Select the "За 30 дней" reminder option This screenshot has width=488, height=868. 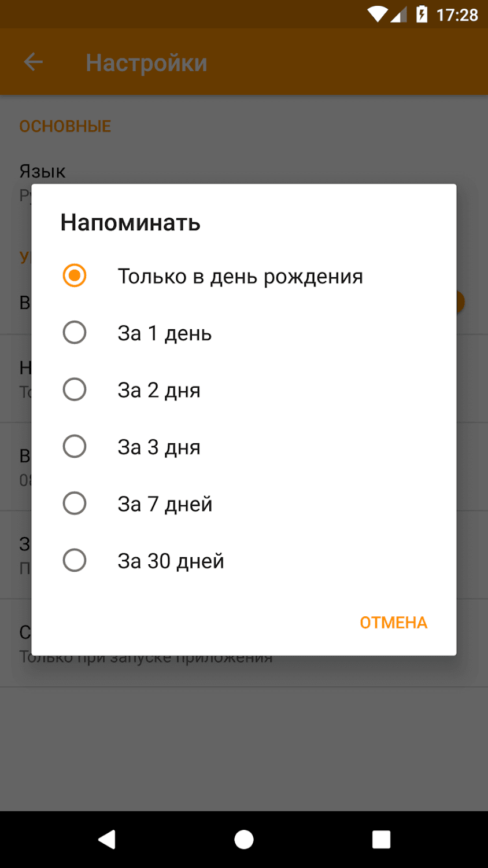point(75,560)
